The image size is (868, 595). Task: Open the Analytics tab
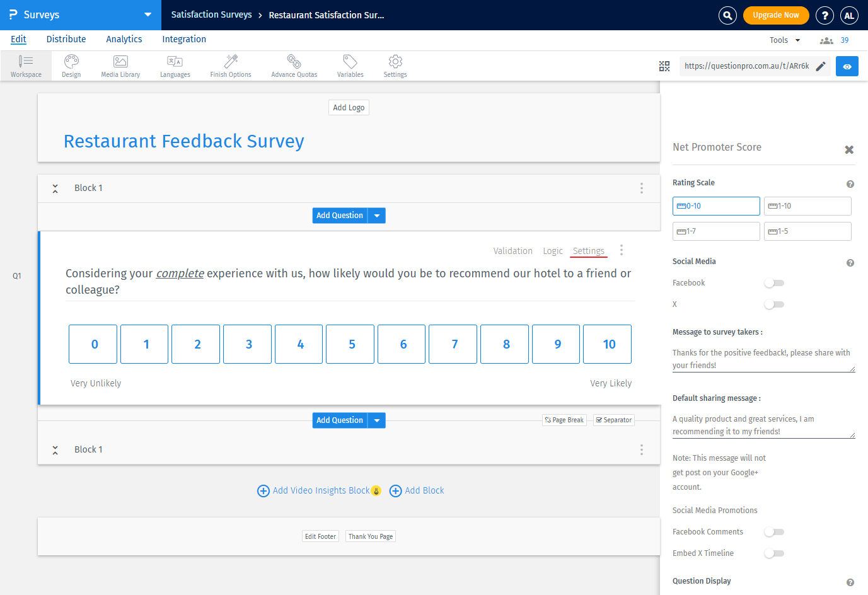(124, 39)
